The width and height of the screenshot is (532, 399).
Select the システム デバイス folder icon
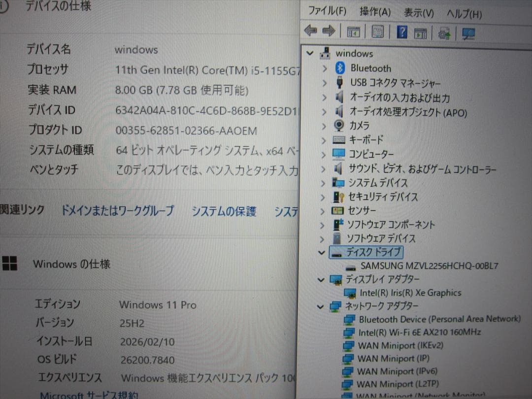[338, 183]
